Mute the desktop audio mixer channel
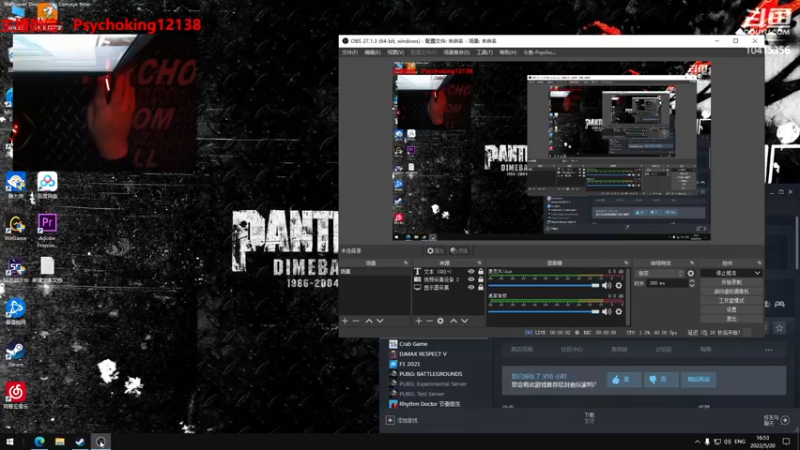This screenshot has width=800, height=450. 607,311
